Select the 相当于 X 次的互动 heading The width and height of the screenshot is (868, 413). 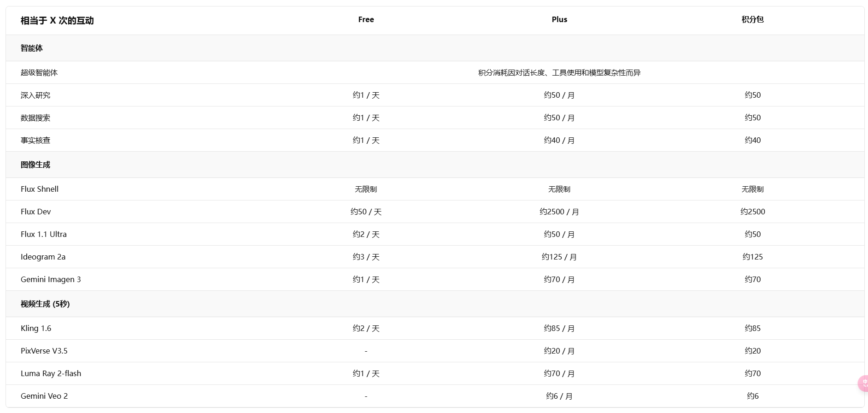coord(57,20)
